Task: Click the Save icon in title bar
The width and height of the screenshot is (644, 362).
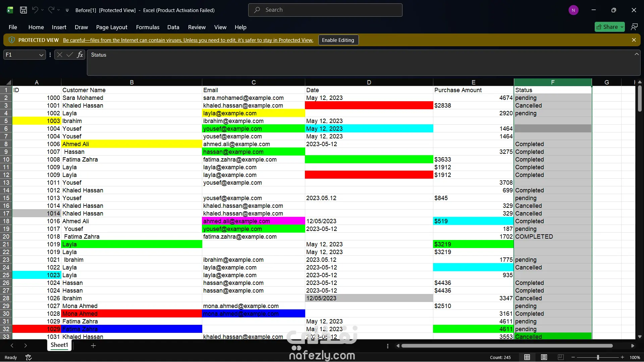Action: (x=23, y=10)
